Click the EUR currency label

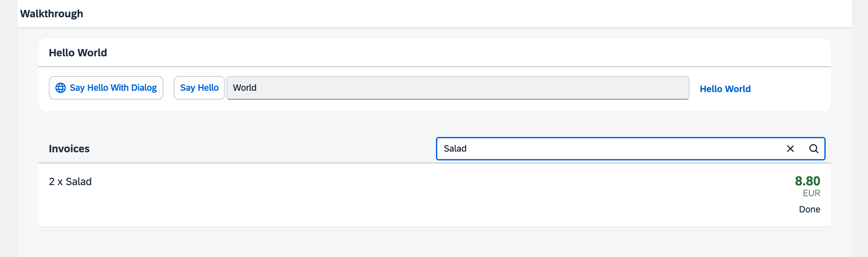(811, 193)
